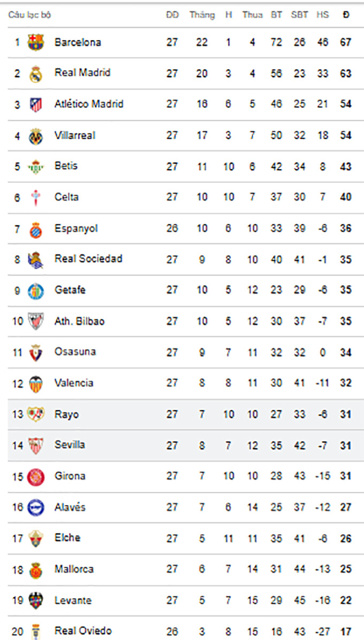Click the Villarreal club badge
This screenshot has height=640, width=364.
[36, 136]
